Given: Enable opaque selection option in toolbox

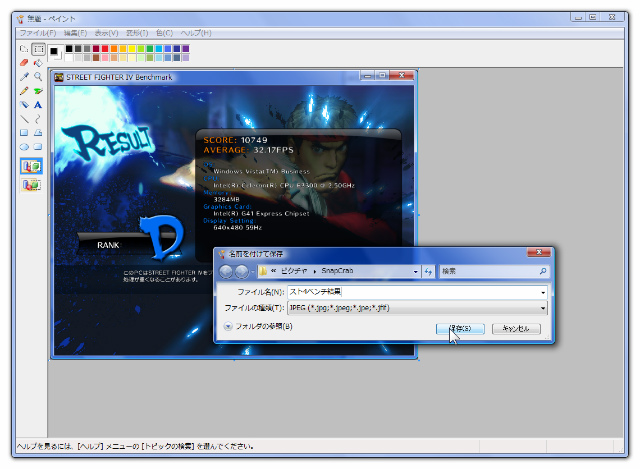Looking at the screenshot, I should [x=31, y=166].
